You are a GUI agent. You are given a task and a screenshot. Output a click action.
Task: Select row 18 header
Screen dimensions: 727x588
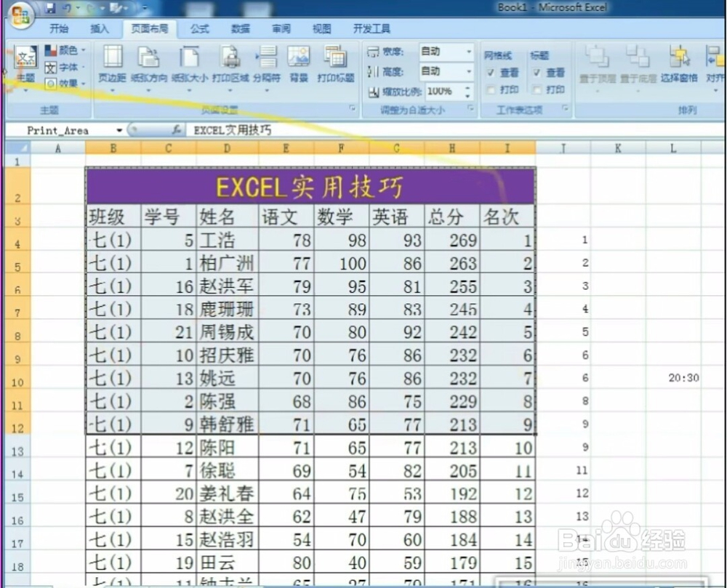tap(17, 562)
